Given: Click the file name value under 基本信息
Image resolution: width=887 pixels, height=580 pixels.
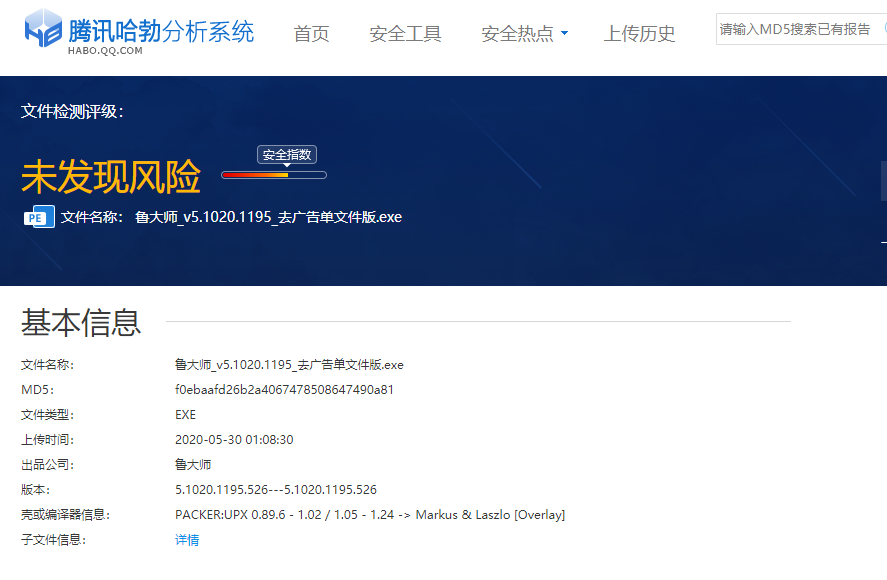Looking at the screenshot, I should pos(289,365).
